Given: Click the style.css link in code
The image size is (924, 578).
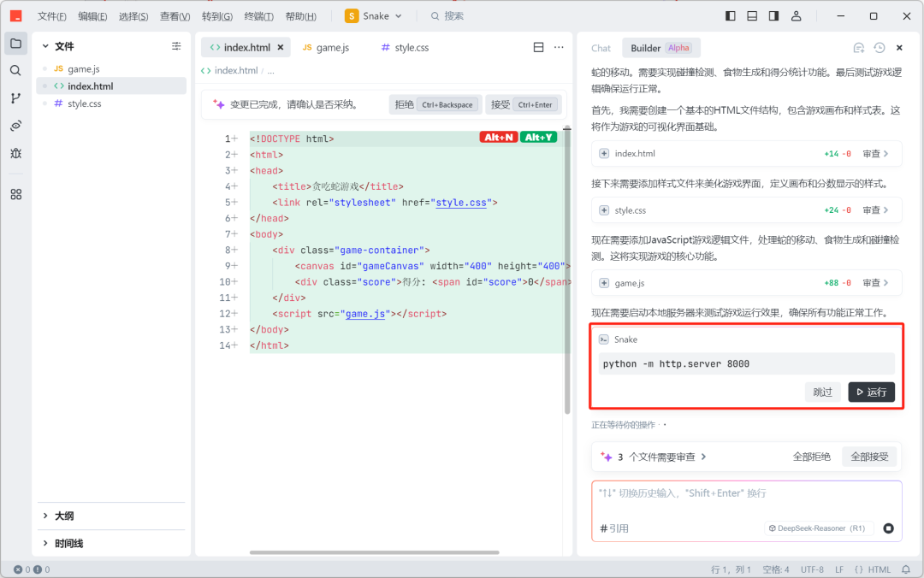Looking at the screenshot, I should tap(461, 203).
